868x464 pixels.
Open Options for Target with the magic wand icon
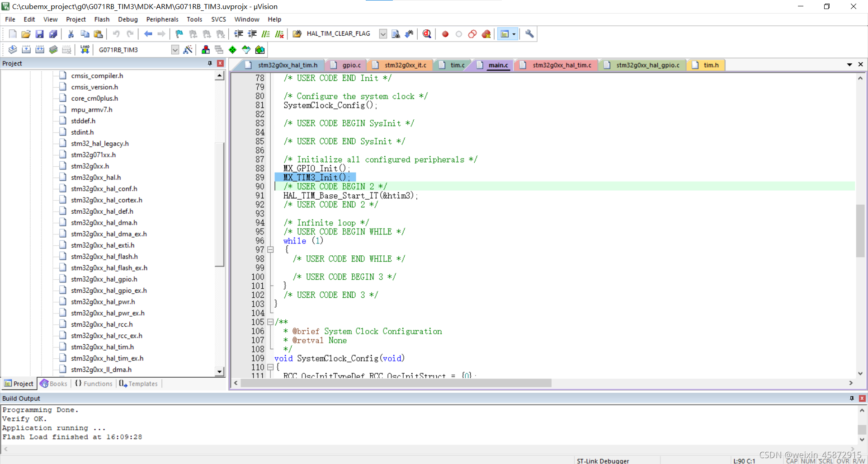[x=188, y=50]
